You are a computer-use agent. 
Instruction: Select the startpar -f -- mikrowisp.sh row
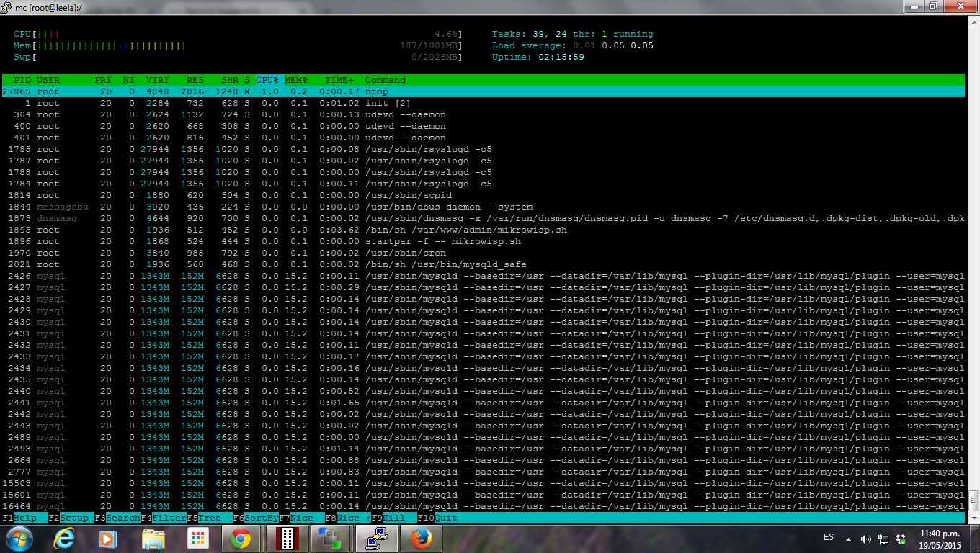[x=484, y=241]
